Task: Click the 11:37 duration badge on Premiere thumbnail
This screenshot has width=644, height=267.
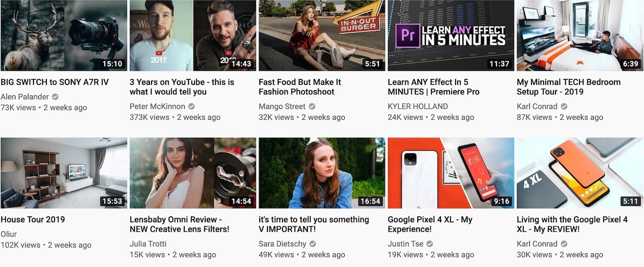Action: click(x=499, y=64)
